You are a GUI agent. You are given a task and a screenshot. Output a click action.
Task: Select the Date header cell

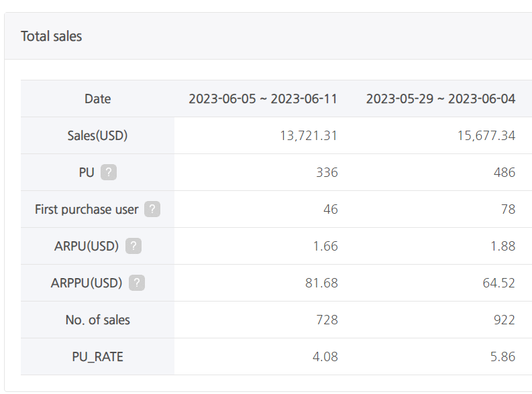click(x=98, y=99)
